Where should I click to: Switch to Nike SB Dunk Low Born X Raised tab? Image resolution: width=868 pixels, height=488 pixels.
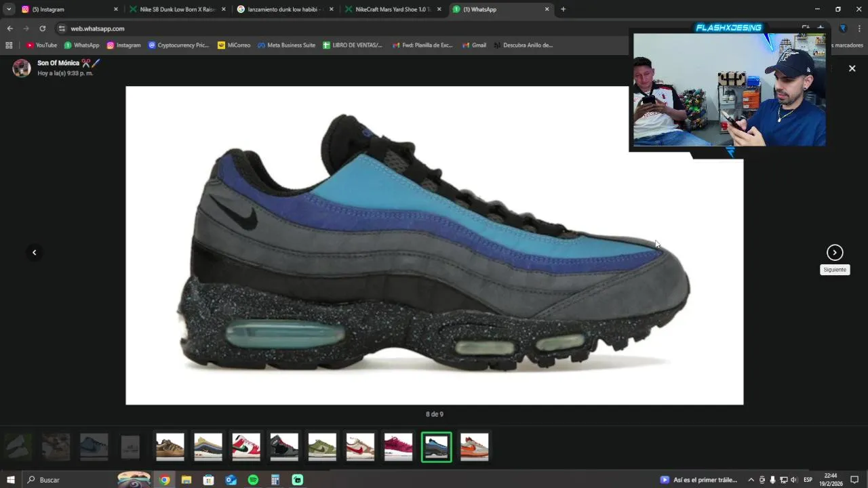pos(176,9)
